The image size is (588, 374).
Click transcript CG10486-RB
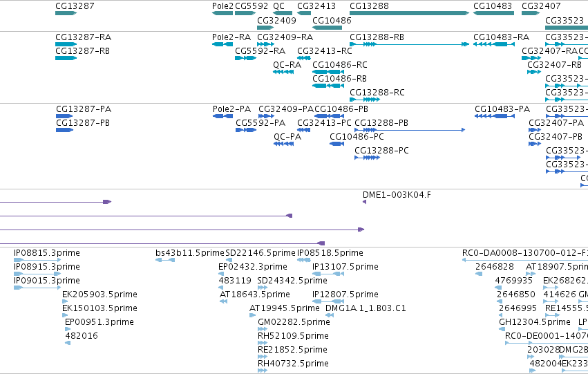coord(328,86)
